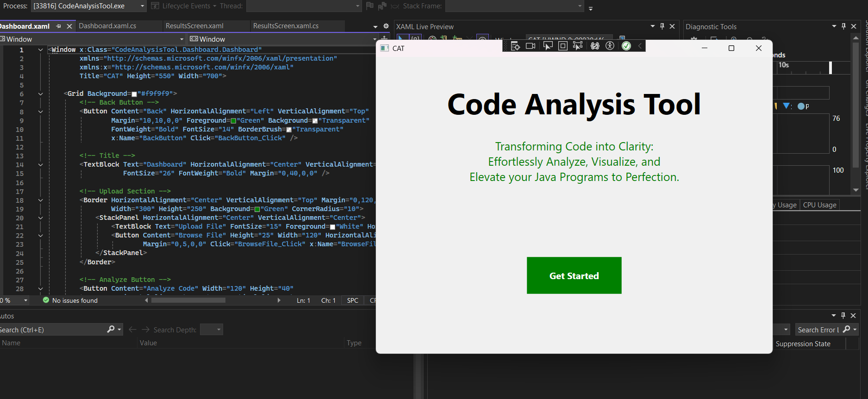Click the Ln: 1 line indicator
The image size is (868, 399).
point(303,300)
